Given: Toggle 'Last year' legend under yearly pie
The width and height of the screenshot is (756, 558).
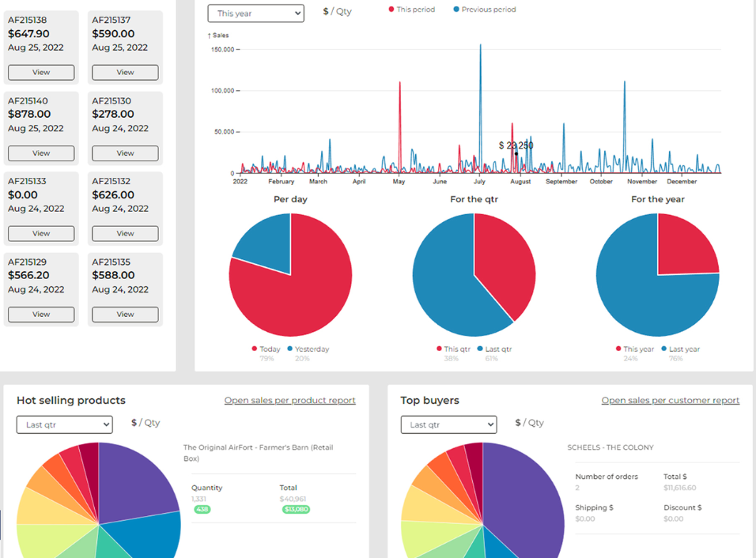Looking at the screenshot, I should point(684,349).
